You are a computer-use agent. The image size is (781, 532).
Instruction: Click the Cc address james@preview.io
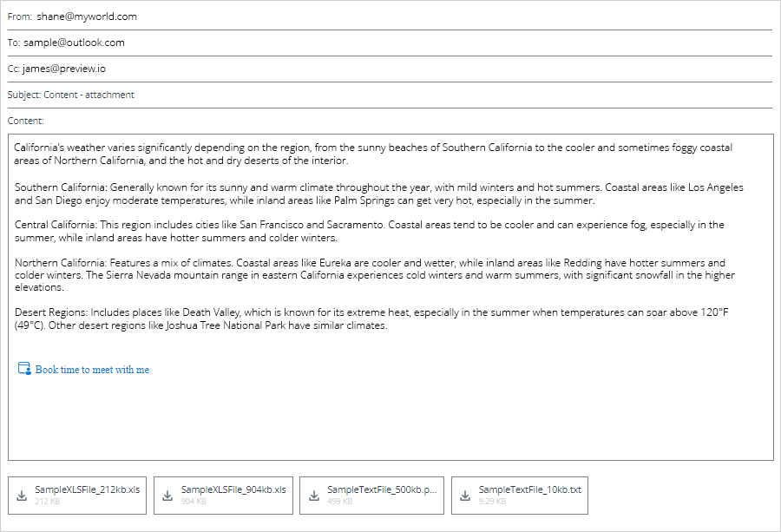[x=64, y=69]
